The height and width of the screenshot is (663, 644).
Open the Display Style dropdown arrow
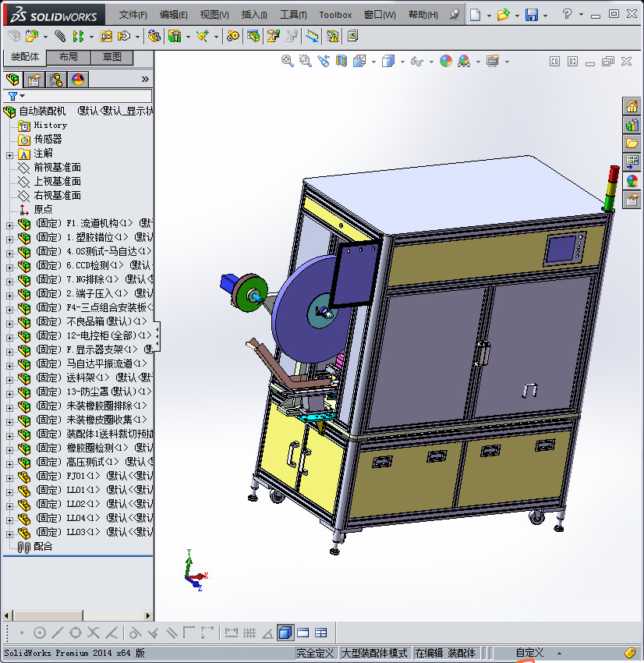pyautogui.click(x=402, y=62)
